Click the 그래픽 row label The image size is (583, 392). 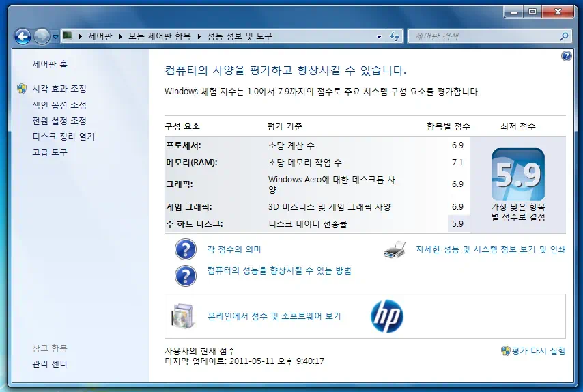(x=180, y=184)
